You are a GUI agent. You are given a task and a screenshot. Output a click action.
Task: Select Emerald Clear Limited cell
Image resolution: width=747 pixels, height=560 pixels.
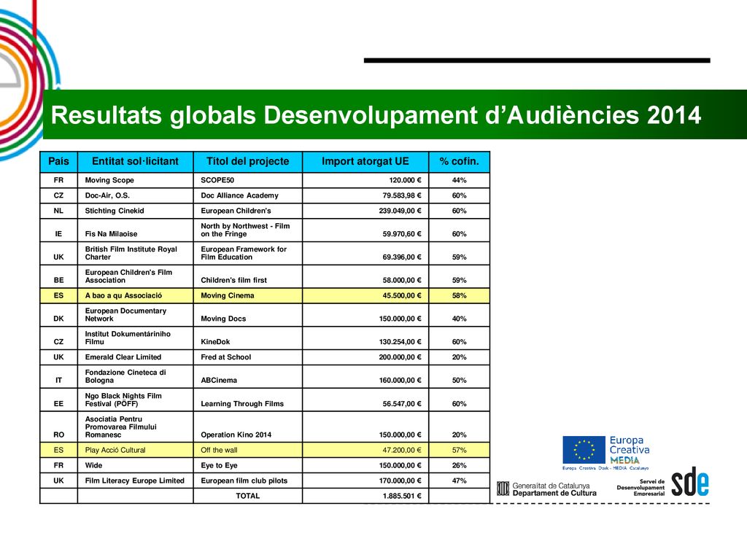(135, 357)
